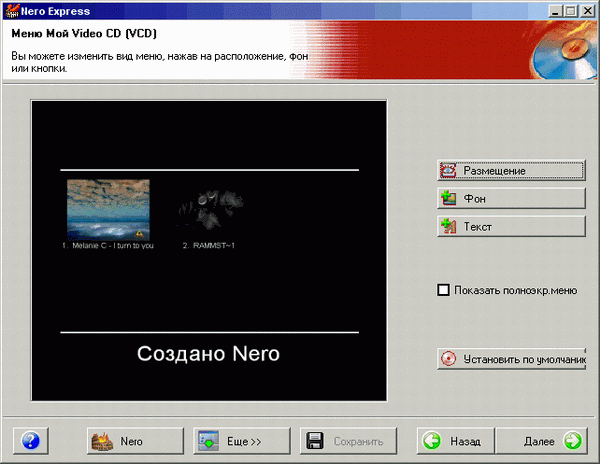Go back with the Назад button
This screenshot has width=600, height=464.
[x=455, y=441]
